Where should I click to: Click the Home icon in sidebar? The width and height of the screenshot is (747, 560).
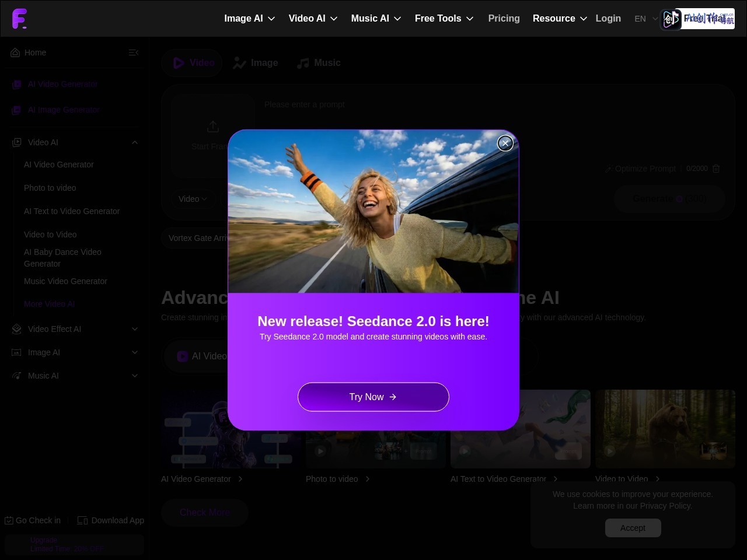pos(15,52)
